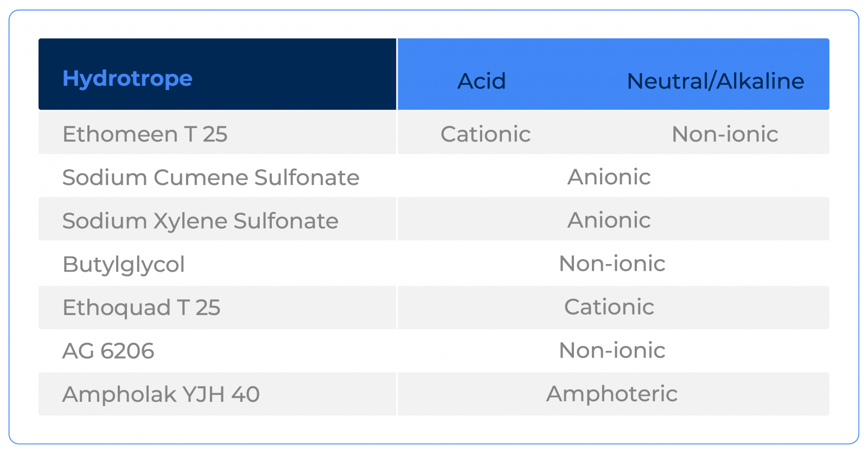This screenshot has height=455, width=868.
Task: Select the Neutral/Alkaline column header
Action: point(716,81)
